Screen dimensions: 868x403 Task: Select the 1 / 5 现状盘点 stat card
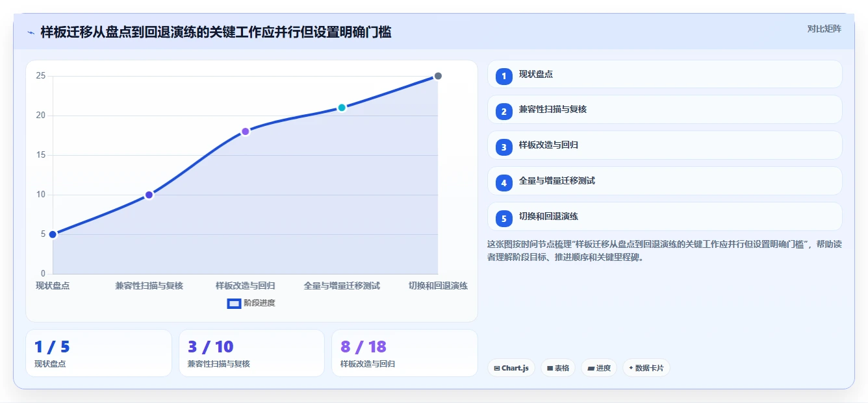coord(99,353)
